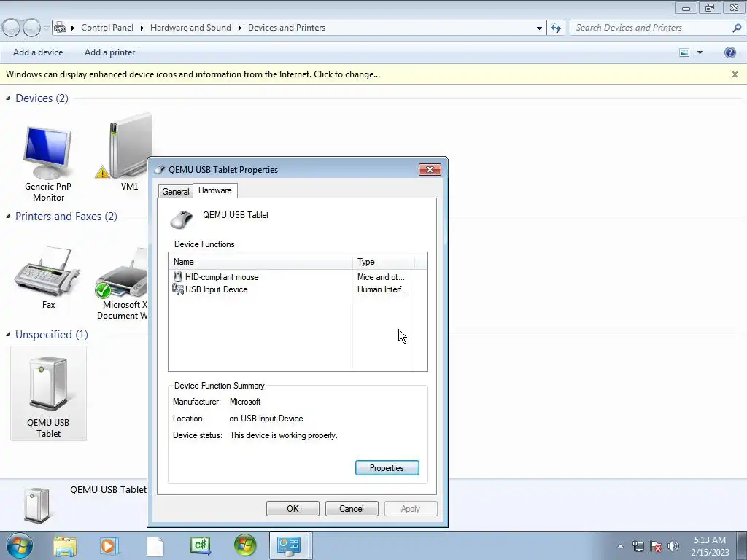Click the address bar Control Panel icon
This screenshot has width=747, height=560.
point(60,28)
